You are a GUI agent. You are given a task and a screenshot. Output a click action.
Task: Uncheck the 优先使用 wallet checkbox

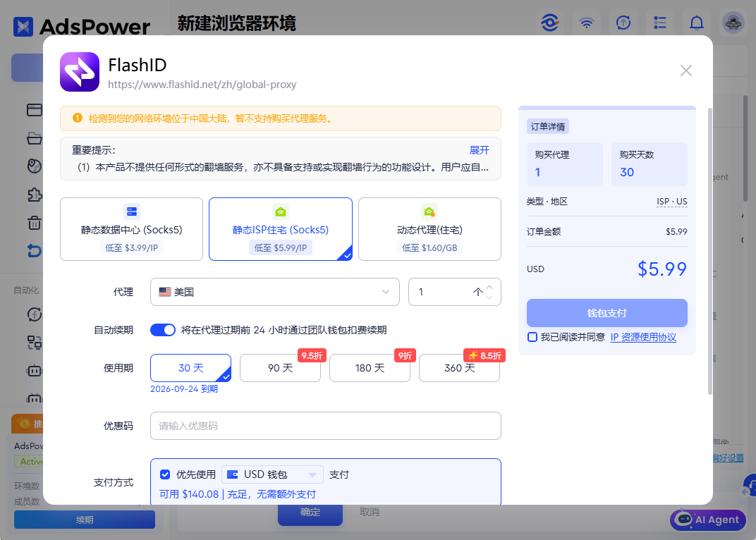165,474
